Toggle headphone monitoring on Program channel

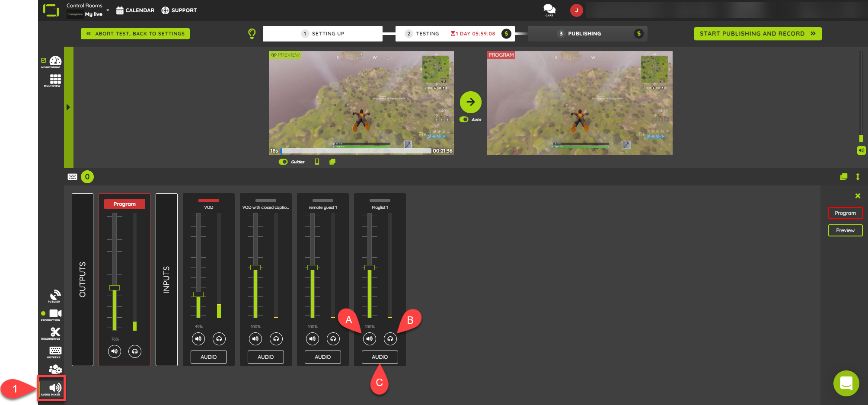point(135,351)
